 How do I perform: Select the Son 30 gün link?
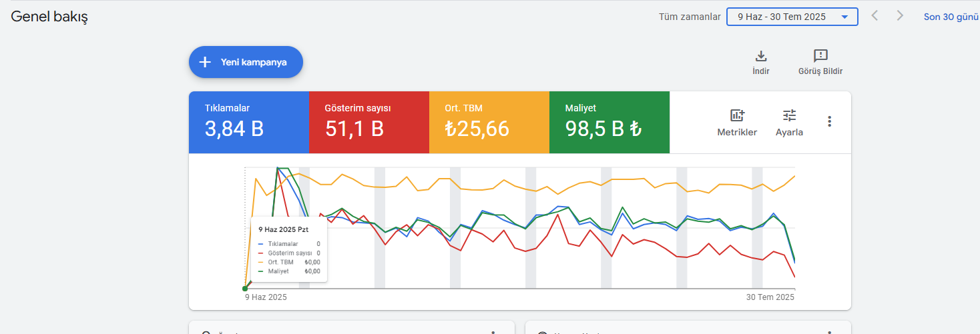[951, 17]
